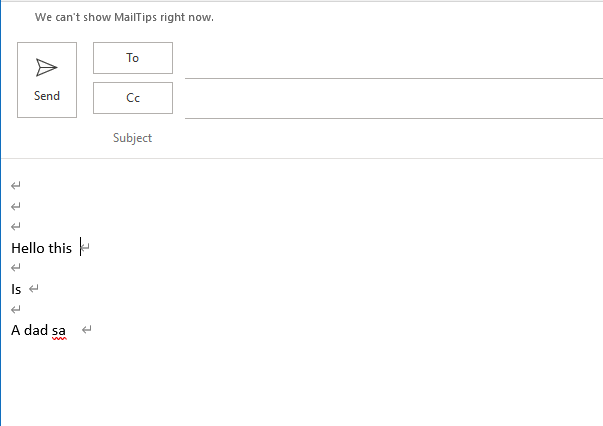
Task: Click the MailTips unavailable notice
Action: pos(124,18)
